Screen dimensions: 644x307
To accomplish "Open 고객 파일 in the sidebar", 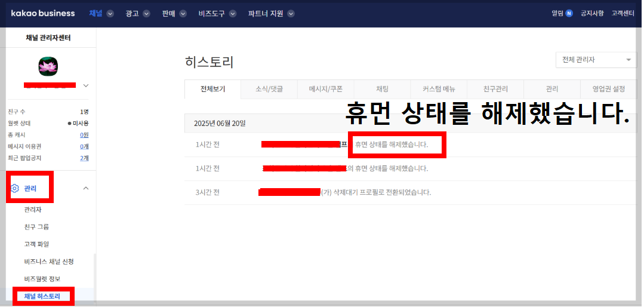I will tap(36, 244).
